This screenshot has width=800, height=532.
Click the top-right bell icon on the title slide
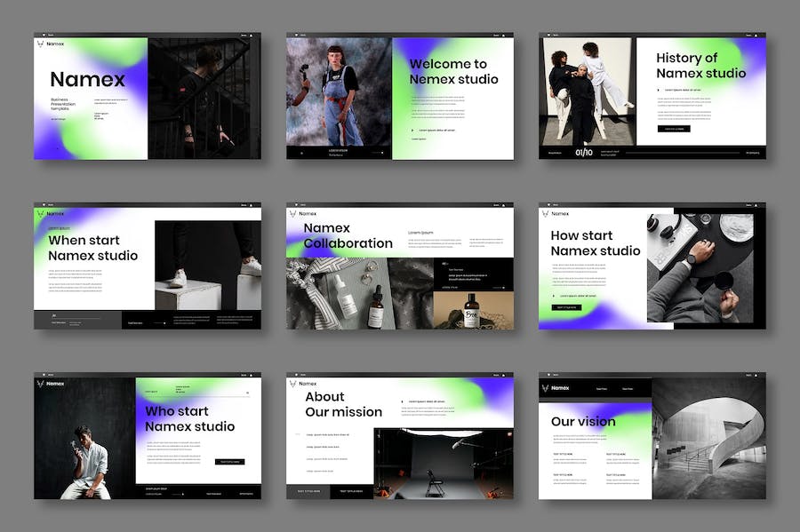(x=252, y=36)
